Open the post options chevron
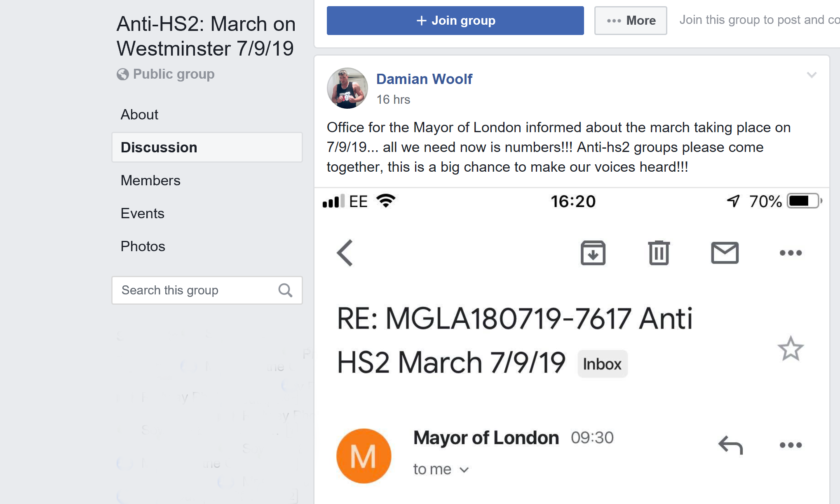This screenshot has width=840, height=504. pos(812,75)
